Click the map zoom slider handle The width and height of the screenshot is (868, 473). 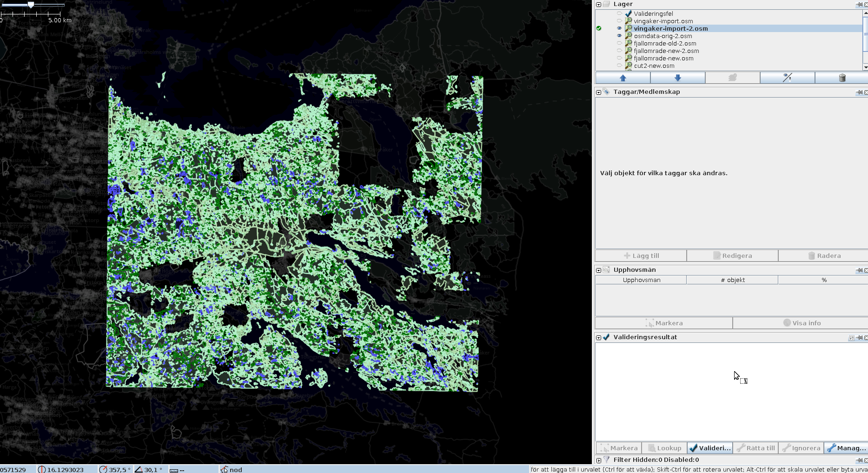[31, 5]
